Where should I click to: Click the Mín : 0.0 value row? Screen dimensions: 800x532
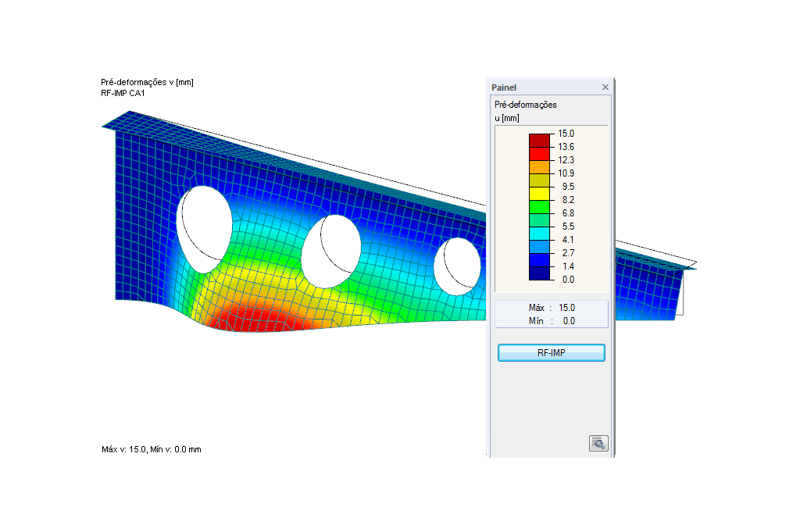point(552,321)
